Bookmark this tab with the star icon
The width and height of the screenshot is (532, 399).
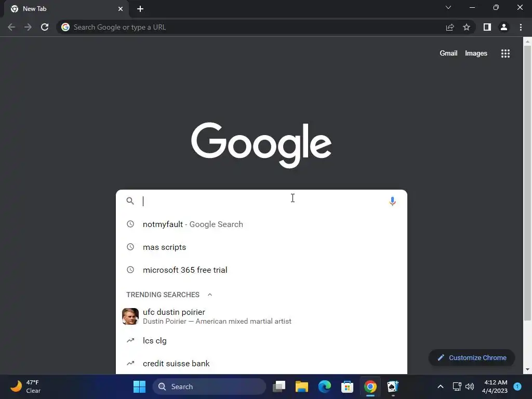point(467,27)
